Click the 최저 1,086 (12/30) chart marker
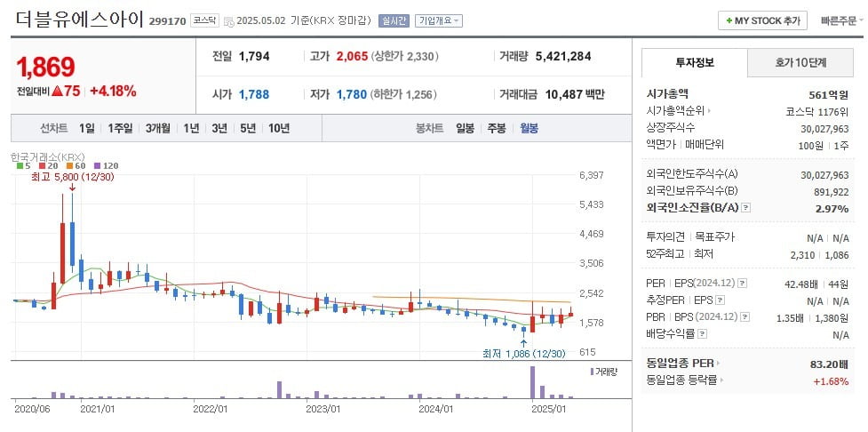 524,353
